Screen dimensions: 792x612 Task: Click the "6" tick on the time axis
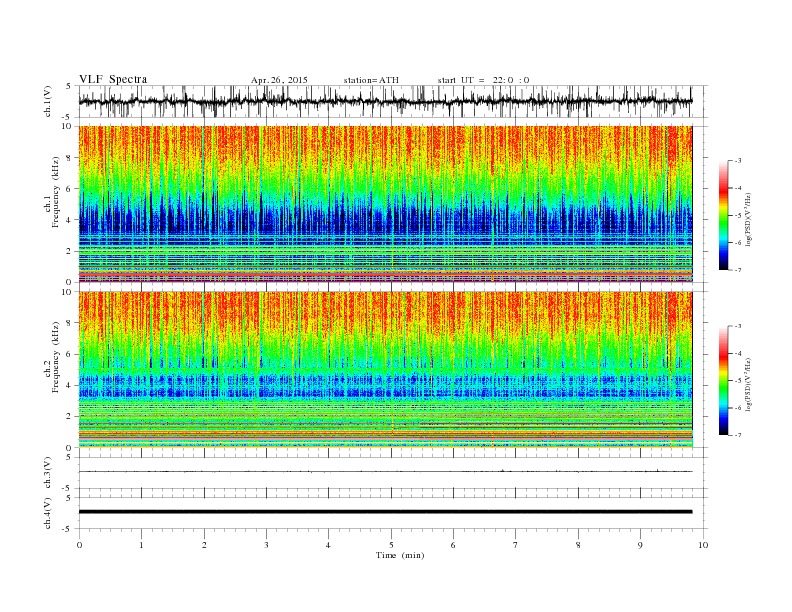[x=453, y=545]
